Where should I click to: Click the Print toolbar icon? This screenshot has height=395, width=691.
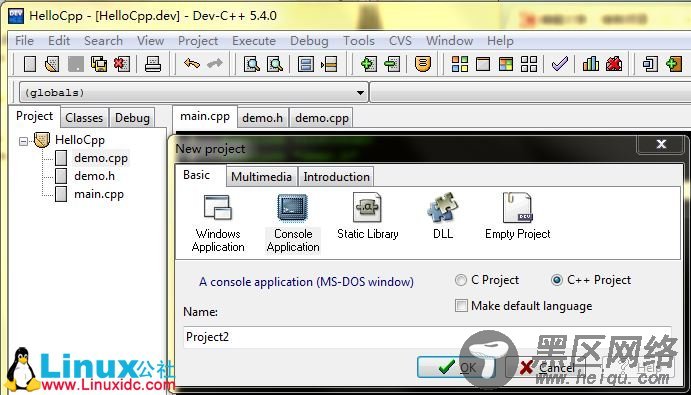coord(153,64)
